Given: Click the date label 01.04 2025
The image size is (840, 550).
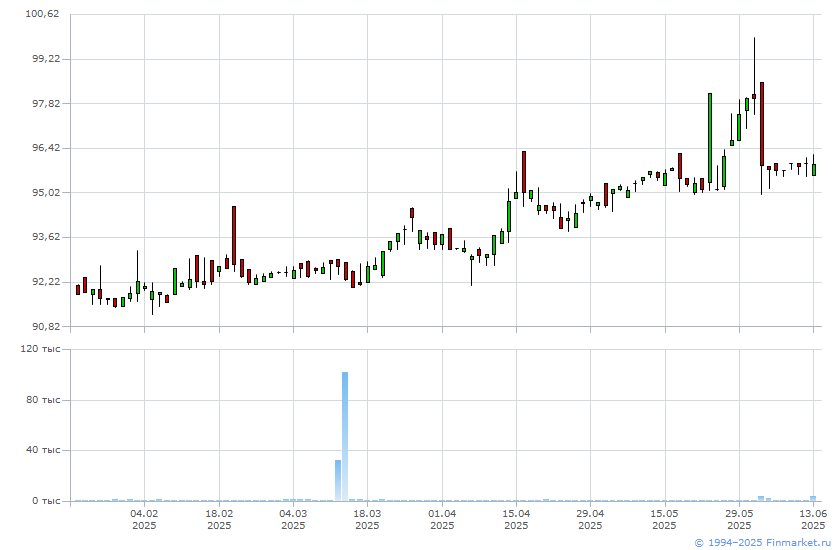Looking at the screenshot, I should (x=442, y=519).
